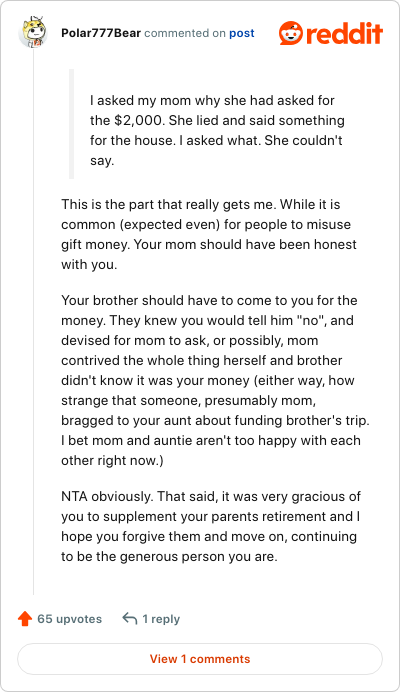Click the Polar777Bear avatar image
400x692 pixels.
(x=33, y=32)
